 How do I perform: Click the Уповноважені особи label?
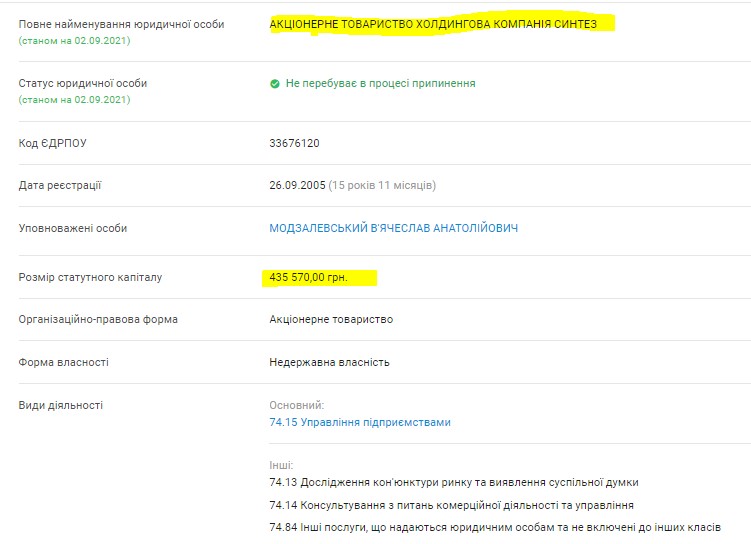(73, 228)
